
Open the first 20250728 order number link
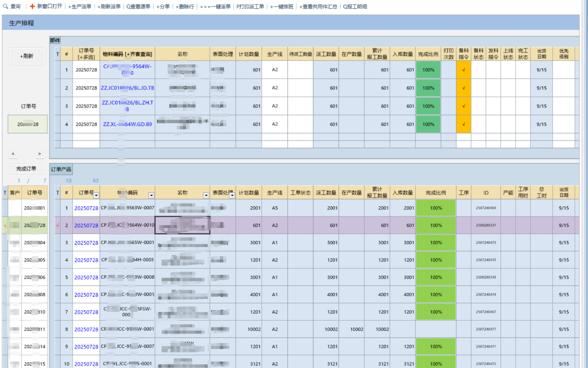click(86, 208)
